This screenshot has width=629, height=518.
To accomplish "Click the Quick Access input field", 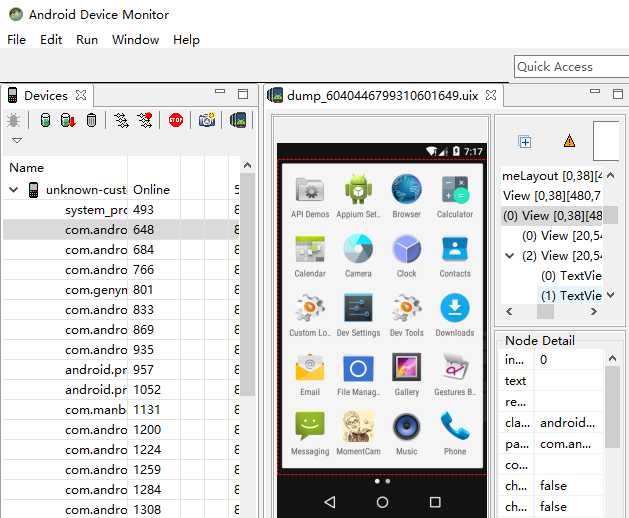I will click(x=571, y=67).
